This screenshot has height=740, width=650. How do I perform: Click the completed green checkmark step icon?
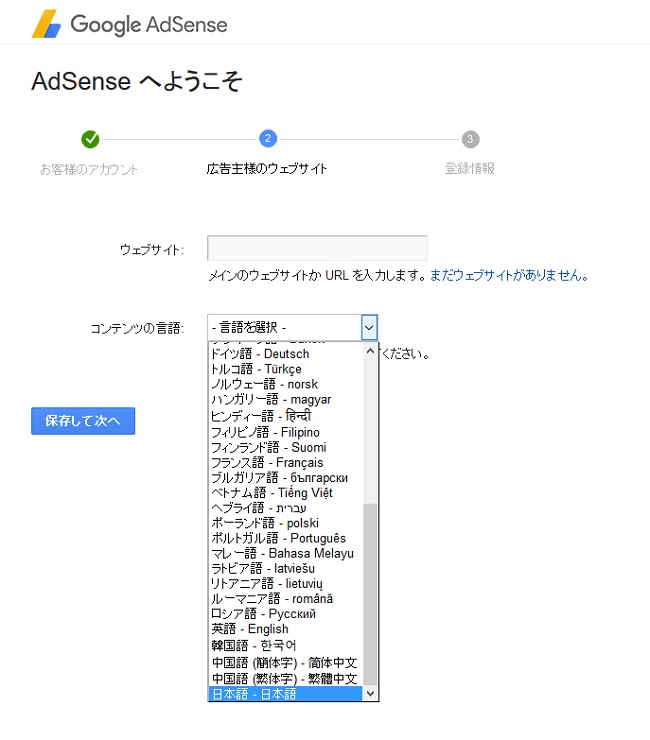pos(90,139)
